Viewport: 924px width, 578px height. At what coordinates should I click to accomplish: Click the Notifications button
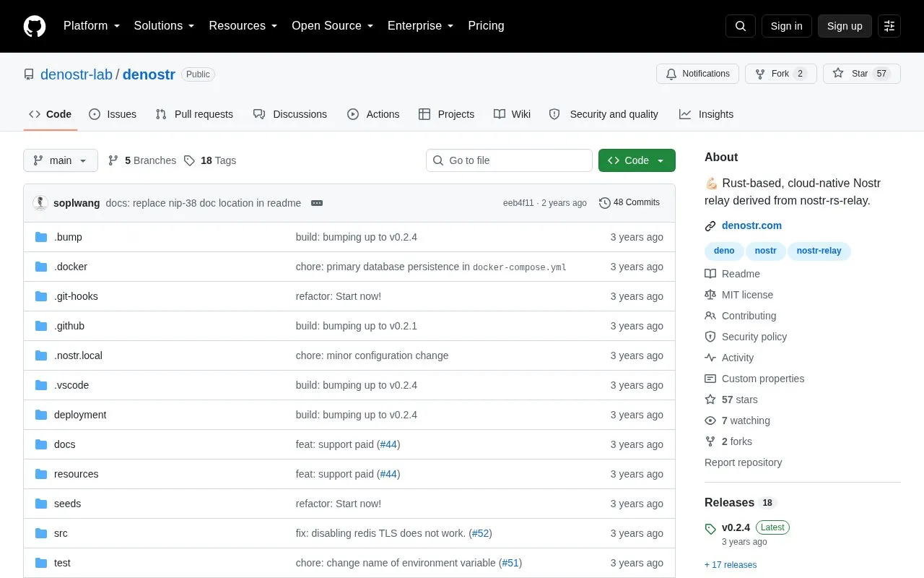tap(698, 74)
